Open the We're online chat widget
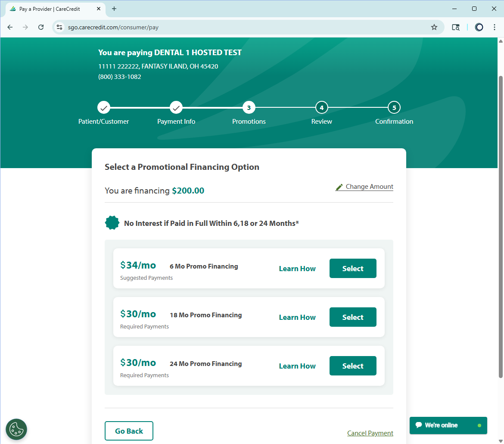 [448, 425]
